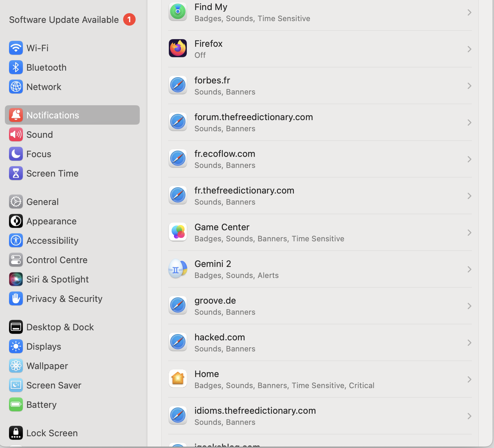Open hacked.com notification settings
This screenshot has width=494, height=448.
(320, 342)
